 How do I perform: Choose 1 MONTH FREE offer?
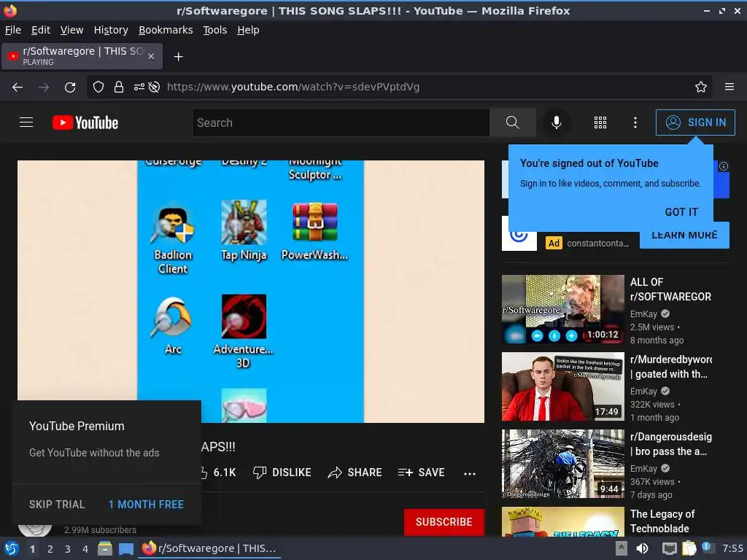tap(146, 505)
